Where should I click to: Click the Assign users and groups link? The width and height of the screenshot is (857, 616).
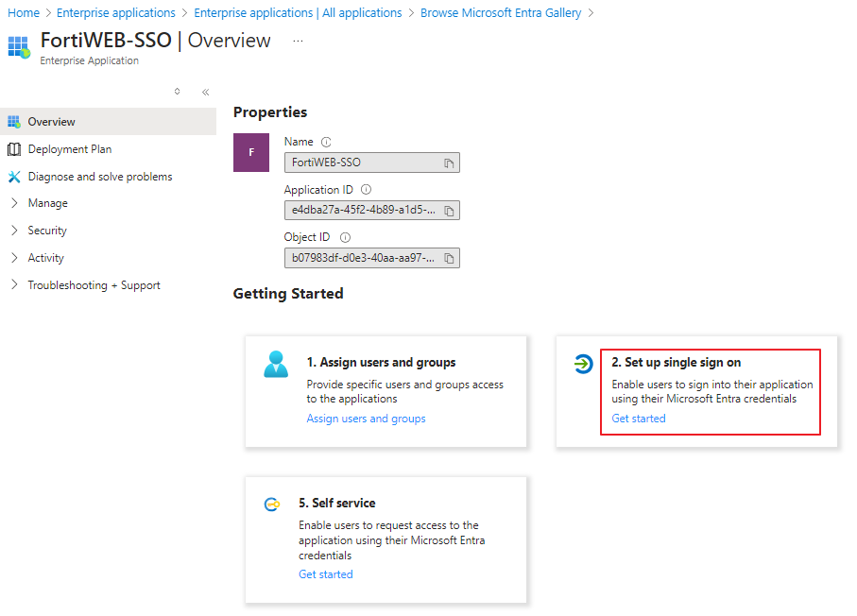tap(365, 418)
